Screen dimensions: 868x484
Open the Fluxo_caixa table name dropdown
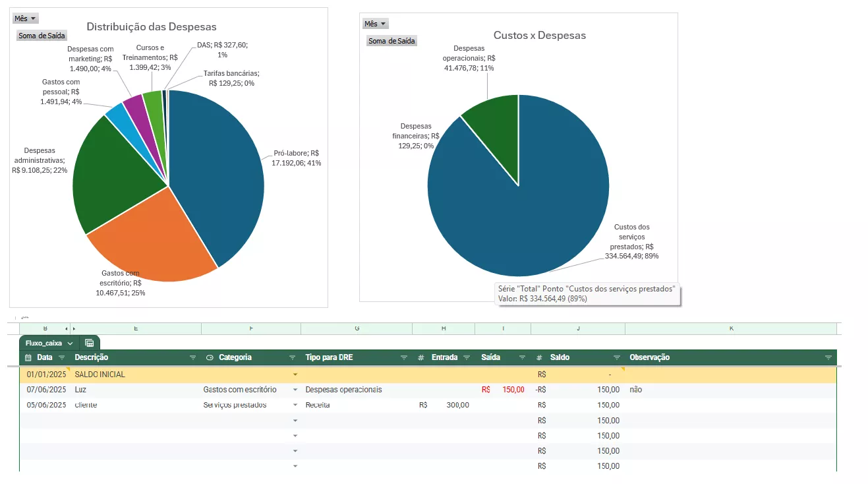69,343
